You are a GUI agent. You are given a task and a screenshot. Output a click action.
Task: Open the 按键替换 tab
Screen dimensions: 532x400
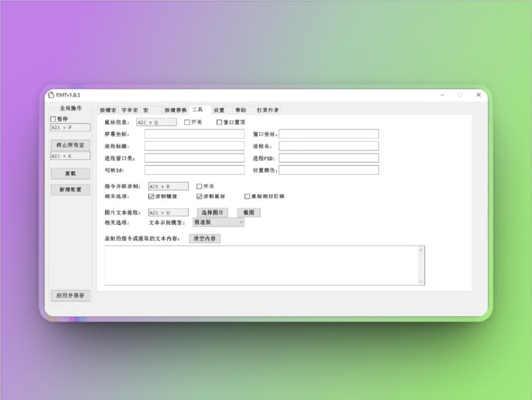pos(177,109)
